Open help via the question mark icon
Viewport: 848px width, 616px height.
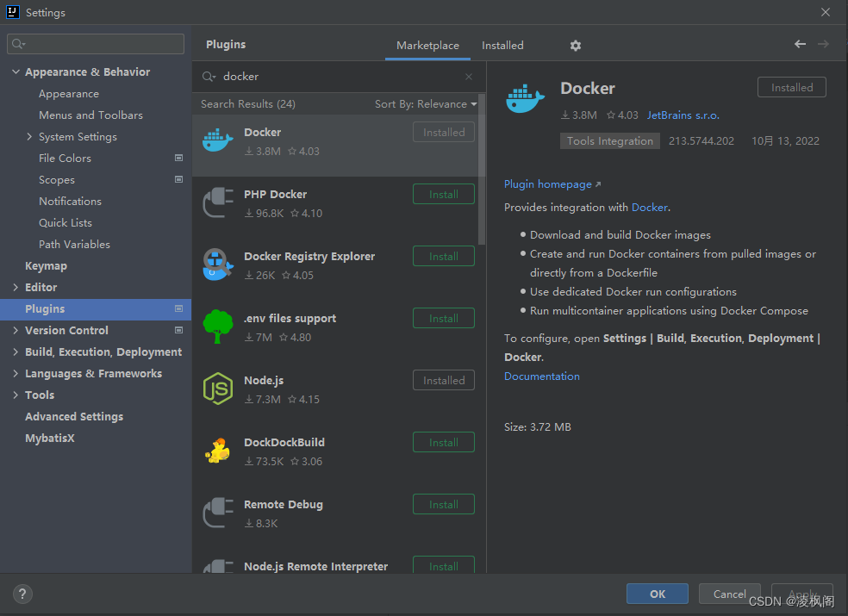22,594
